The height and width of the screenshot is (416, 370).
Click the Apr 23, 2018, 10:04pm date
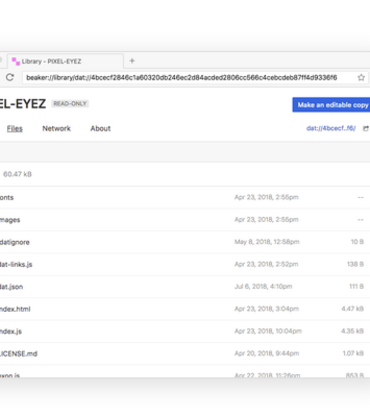268,331
